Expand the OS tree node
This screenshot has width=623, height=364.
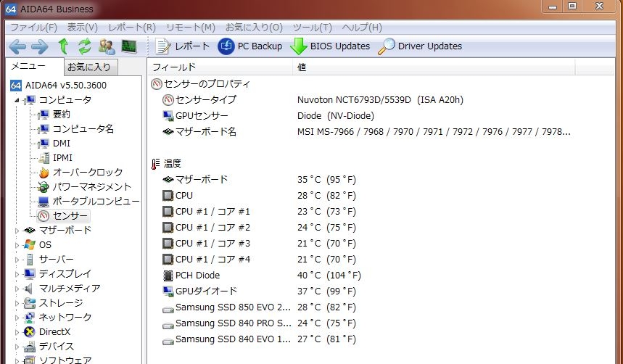tap(17, 245)
